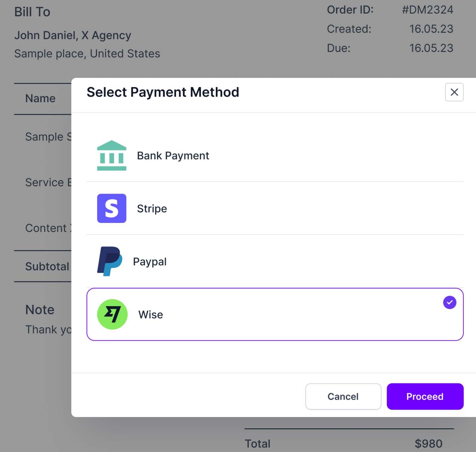Toggle the purple checkmark on Wise
Image resolution: width=476 pixels, height=452 pixels.
(449, 302)
